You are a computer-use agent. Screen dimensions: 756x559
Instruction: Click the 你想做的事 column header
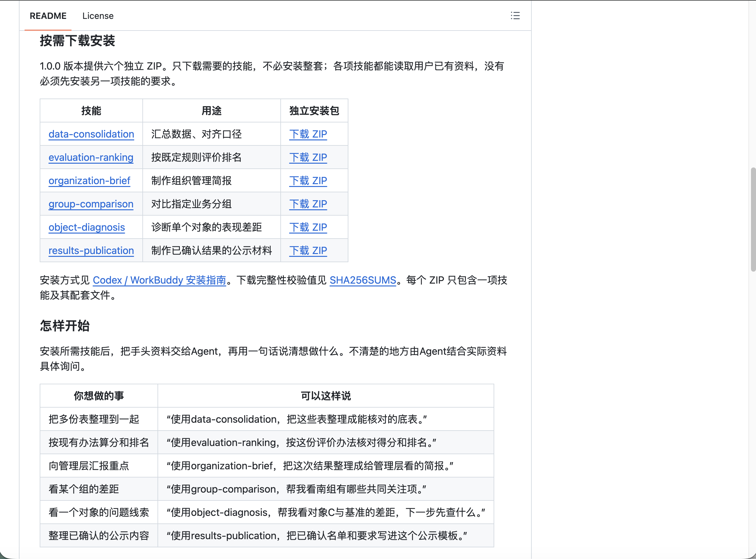[99, 396]
